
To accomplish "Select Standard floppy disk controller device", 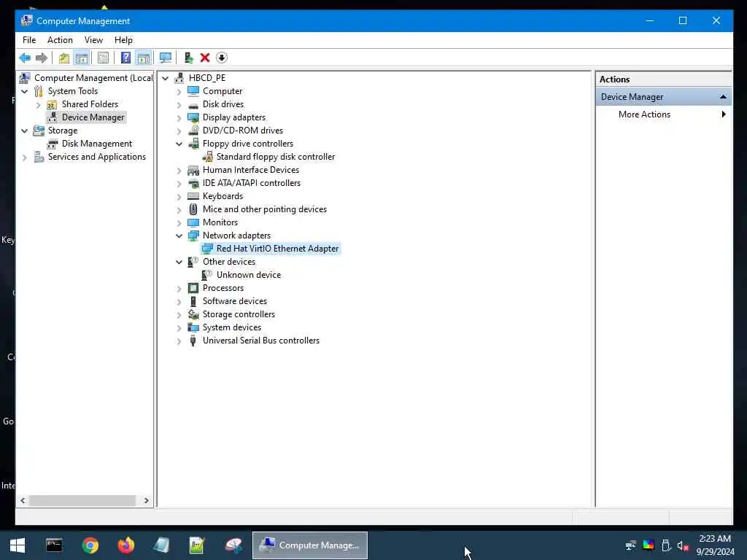I will click(x=275, y=157).
